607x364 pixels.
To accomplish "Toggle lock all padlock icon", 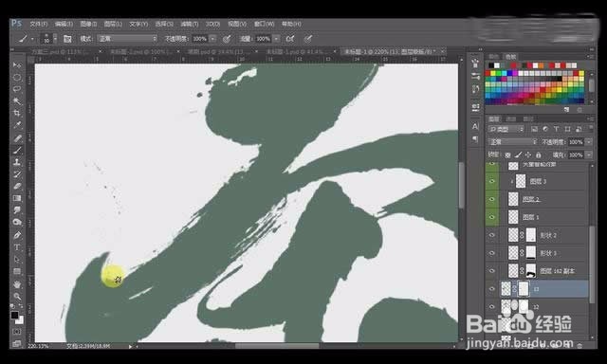I will coord(538,155).
